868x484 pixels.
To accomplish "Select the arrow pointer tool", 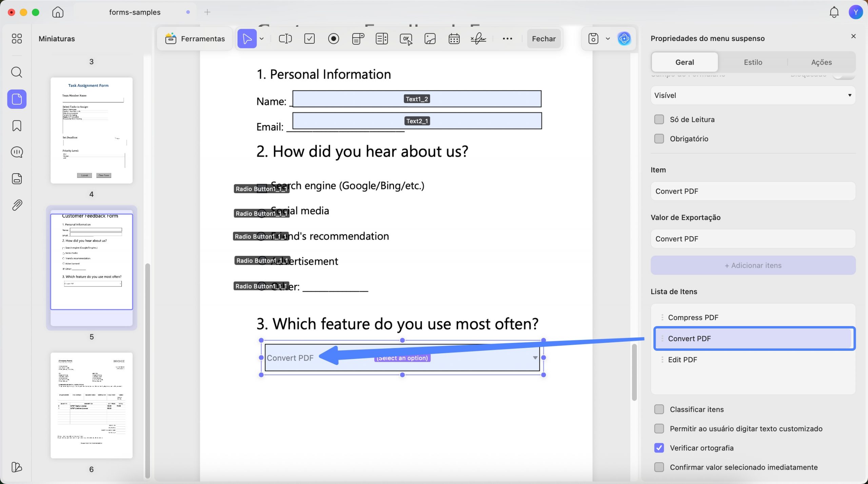I will pos(247,39).
